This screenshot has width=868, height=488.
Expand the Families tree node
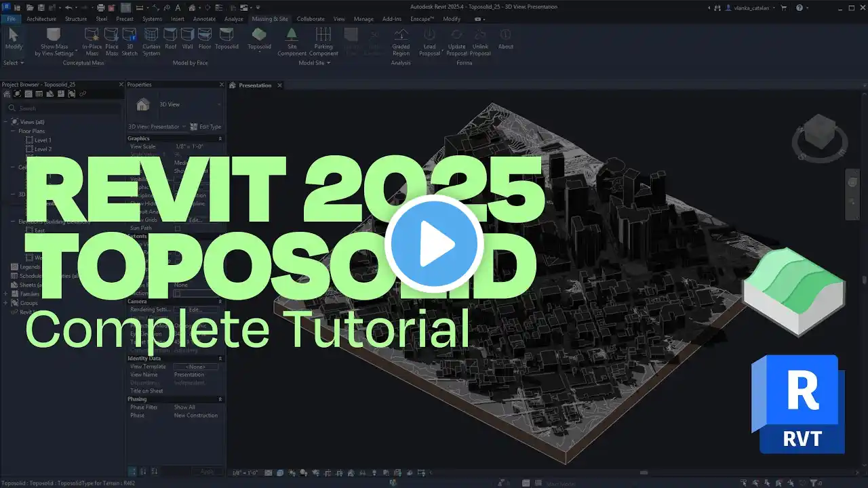point(5,293)
